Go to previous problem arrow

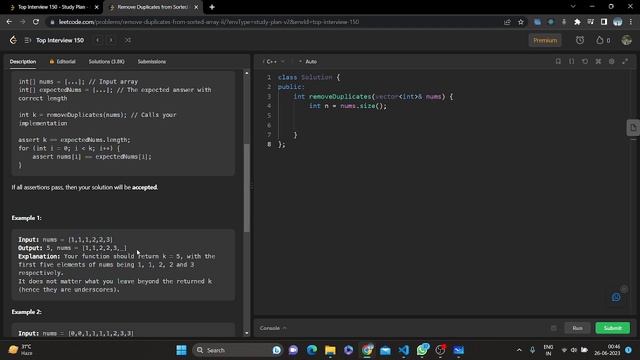click(98, 40)
